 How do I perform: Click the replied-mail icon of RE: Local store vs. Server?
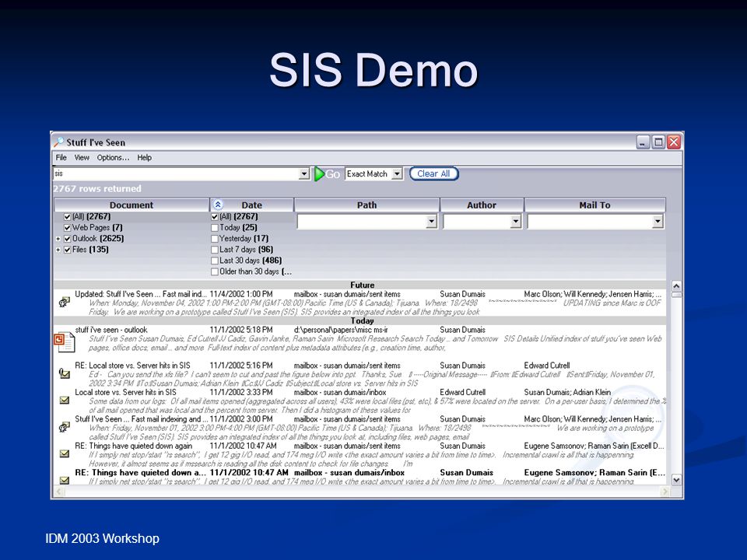click(65, 374)
